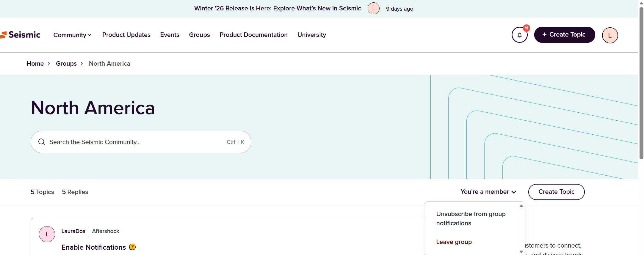Choose Leave group option
This screenshot has height=255, width=644.
pyautogui.click(x=454, y=242)
